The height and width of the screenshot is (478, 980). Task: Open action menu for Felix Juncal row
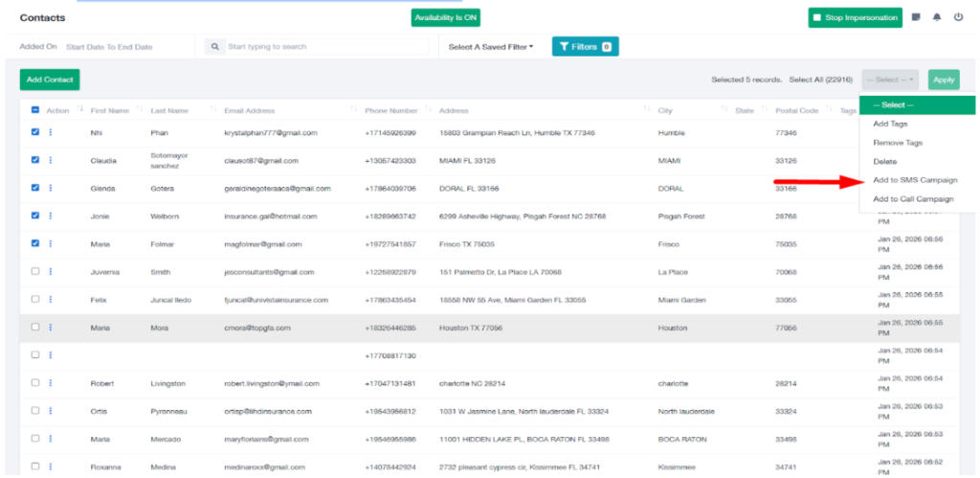click(51, 300)
